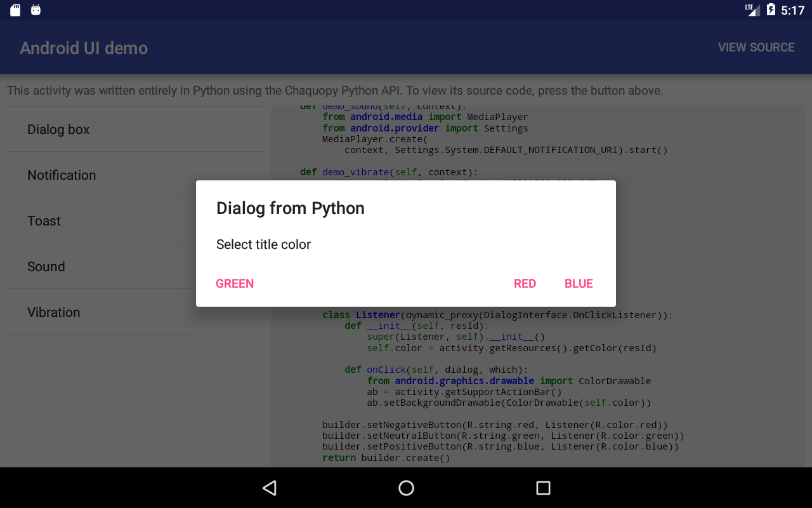The height and width of the screenshot is (508, 812).
Task: Tap the LTE signal status icon
Action: [752, 10]
